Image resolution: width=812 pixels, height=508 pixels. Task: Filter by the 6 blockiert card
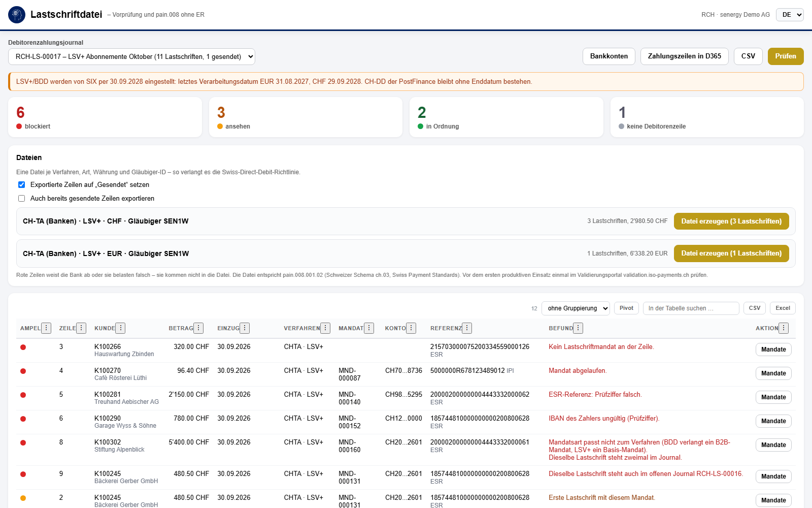coord(105,117)
